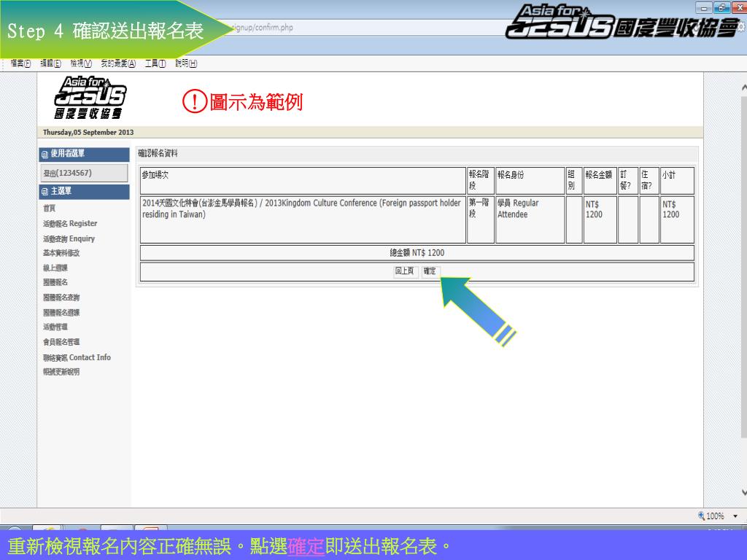
Task: Open 基本資料修改 profile edit link
Action: click(x=61, y=253)
